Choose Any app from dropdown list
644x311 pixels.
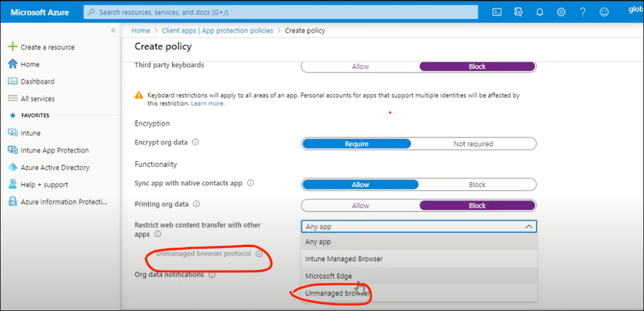(x=419, y=242)
